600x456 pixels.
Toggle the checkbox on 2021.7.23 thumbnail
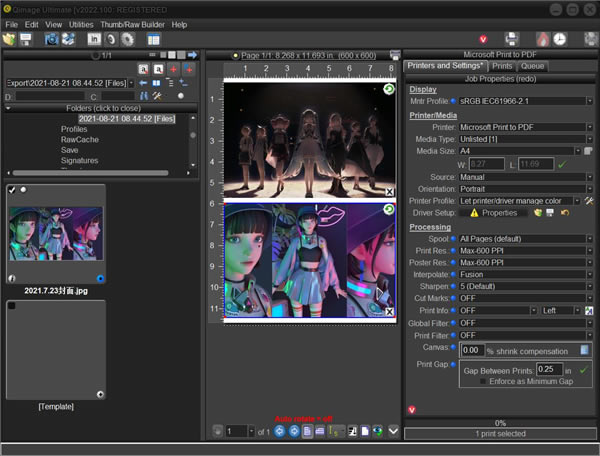click(12, 190)
